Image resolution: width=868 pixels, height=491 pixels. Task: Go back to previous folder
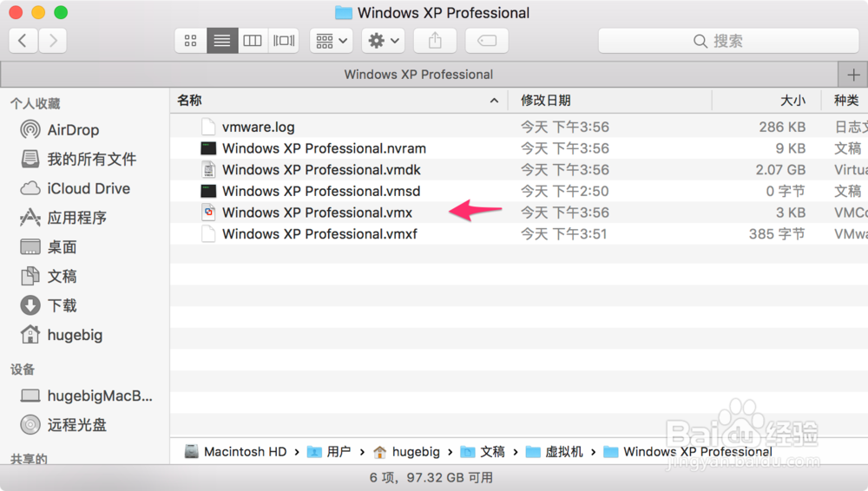point(23,41)
